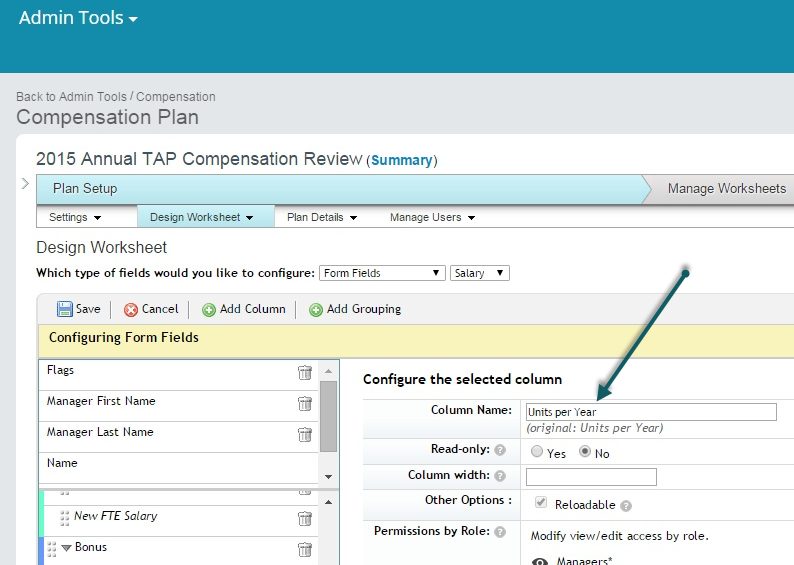Click the red Cancel icon

[131, 310]
